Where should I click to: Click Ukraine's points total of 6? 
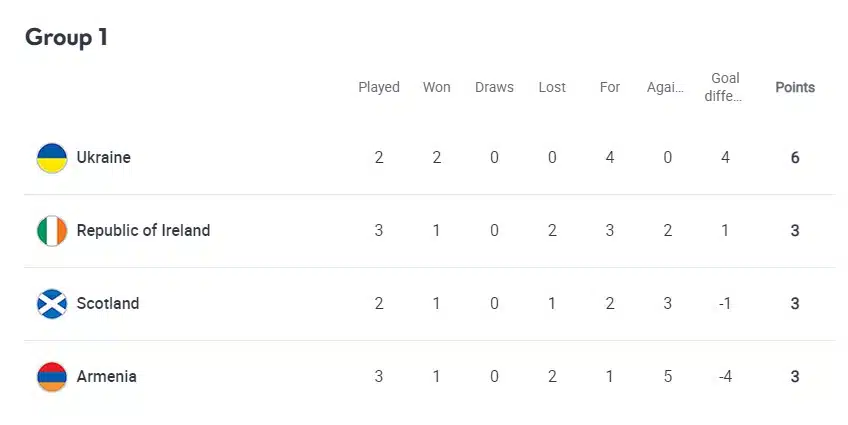click(x=795, y=158)
